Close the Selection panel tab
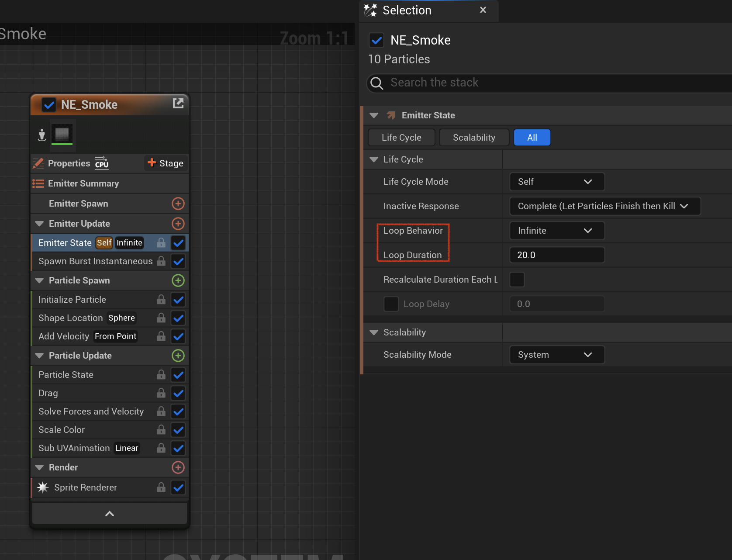This screenshot has width=732, height=560. [483, 10]
